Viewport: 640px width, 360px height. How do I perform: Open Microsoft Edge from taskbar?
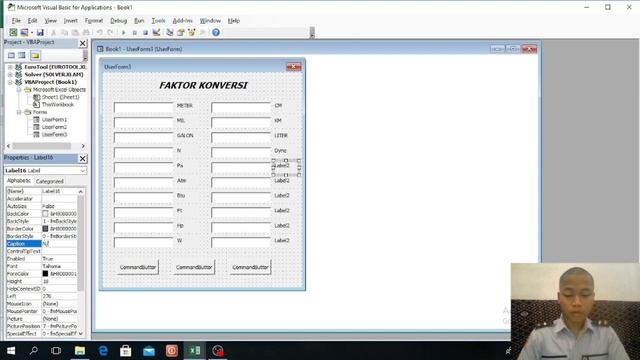click(x=103, y=350)
